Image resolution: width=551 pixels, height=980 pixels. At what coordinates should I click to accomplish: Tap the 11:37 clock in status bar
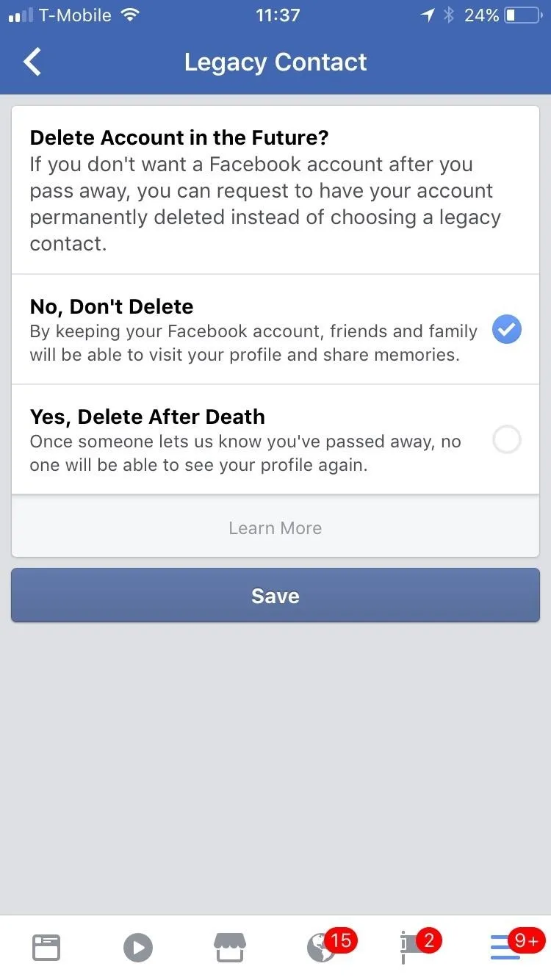coord(277,15)
